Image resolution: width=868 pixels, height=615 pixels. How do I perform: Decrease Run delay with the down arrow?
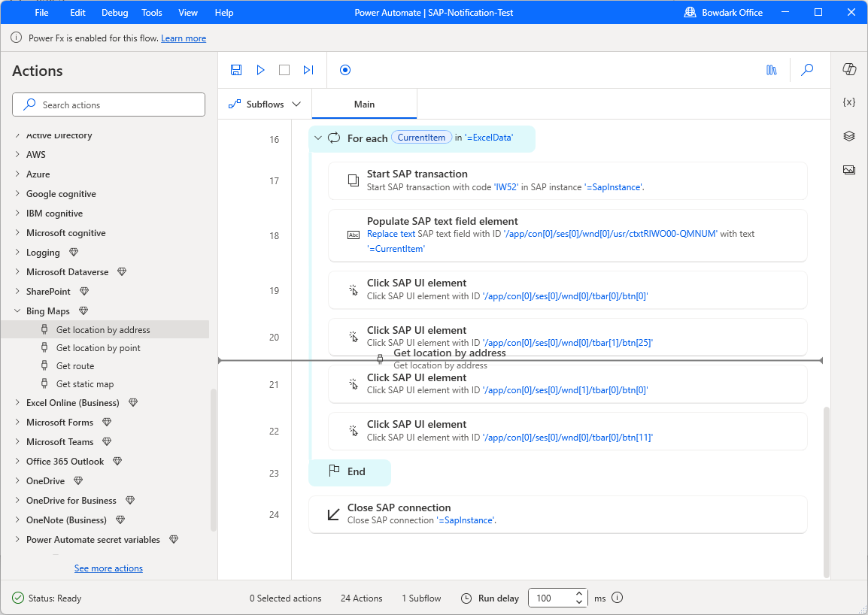pyautogui.click(x=579, y=602)
